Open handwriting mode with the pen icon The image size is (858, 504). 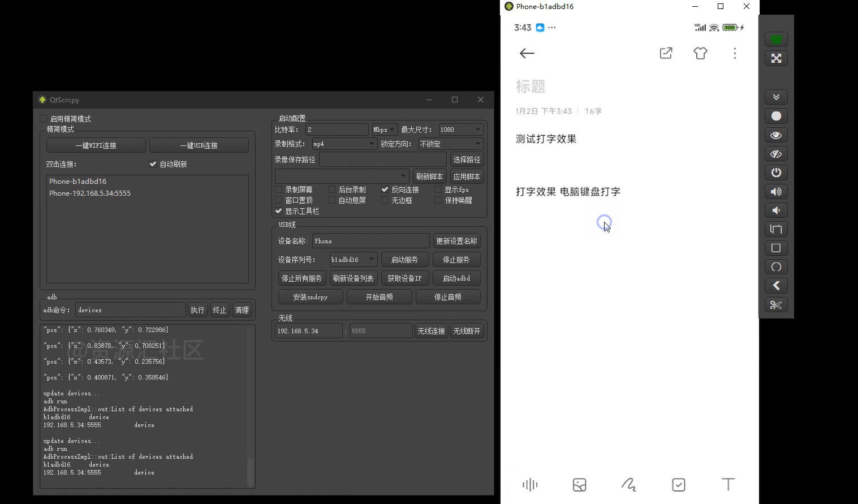(x=629, y=485)
